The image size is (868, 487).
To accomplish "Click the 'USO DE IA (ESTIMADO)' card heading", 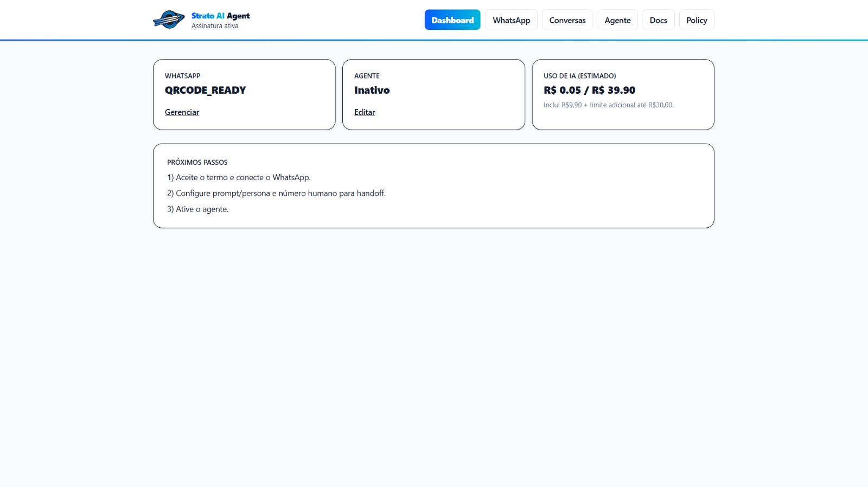I will click(579, 76).
